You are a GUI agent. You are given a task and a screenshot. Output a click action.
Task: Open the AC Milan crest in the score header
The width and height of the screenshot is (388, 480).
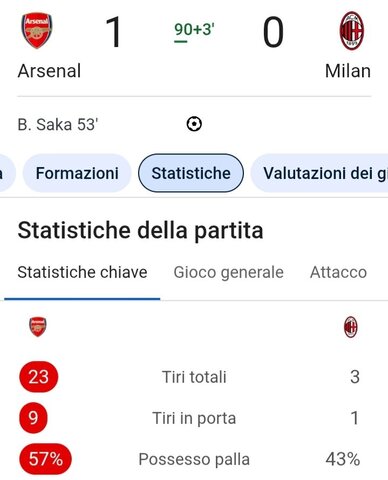pos(352,31)
